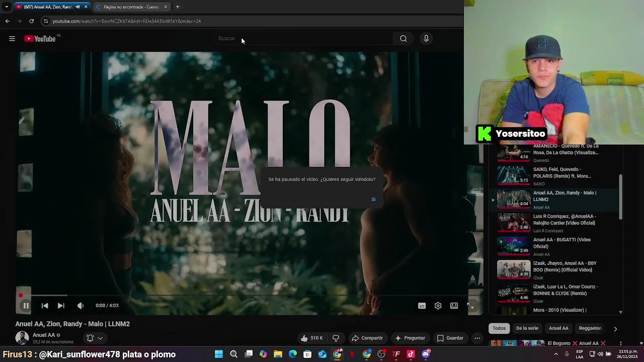Open Microsoft Store from the taskbar
644x362 pixels.
tap(307, 354)
